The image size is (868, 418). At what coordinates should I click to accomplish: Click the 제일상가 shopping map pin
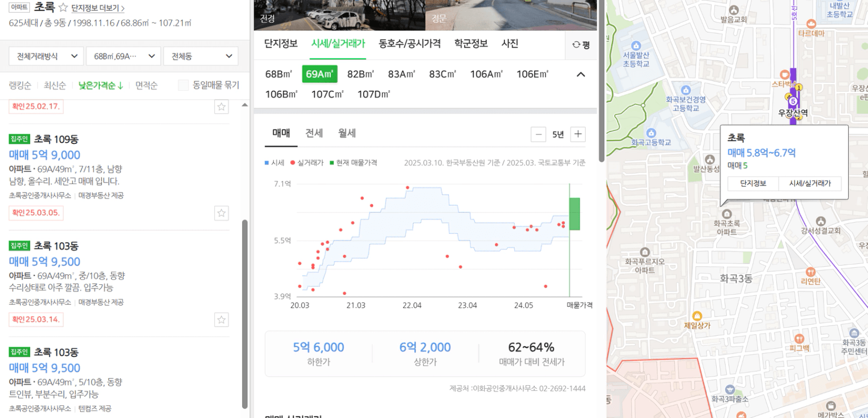[x=697, y=316]
